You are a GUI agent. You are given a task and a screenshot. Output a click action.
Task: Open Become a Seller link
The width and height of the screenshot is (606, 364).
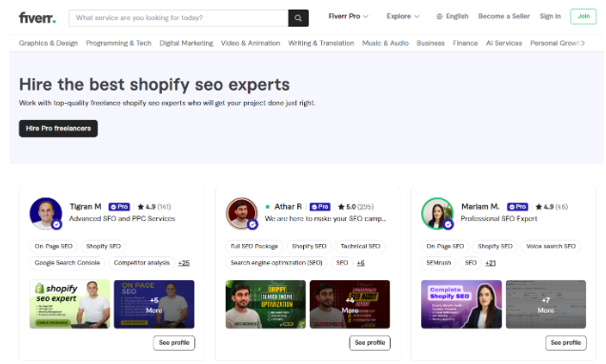(x=504, y=16)
